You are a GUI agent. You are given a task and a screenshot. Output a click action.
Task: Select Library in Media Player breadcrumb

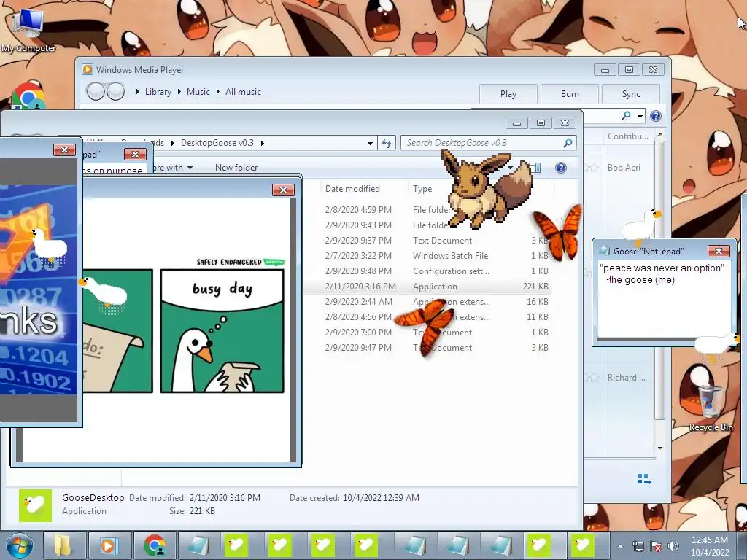[x=158, y=92]
